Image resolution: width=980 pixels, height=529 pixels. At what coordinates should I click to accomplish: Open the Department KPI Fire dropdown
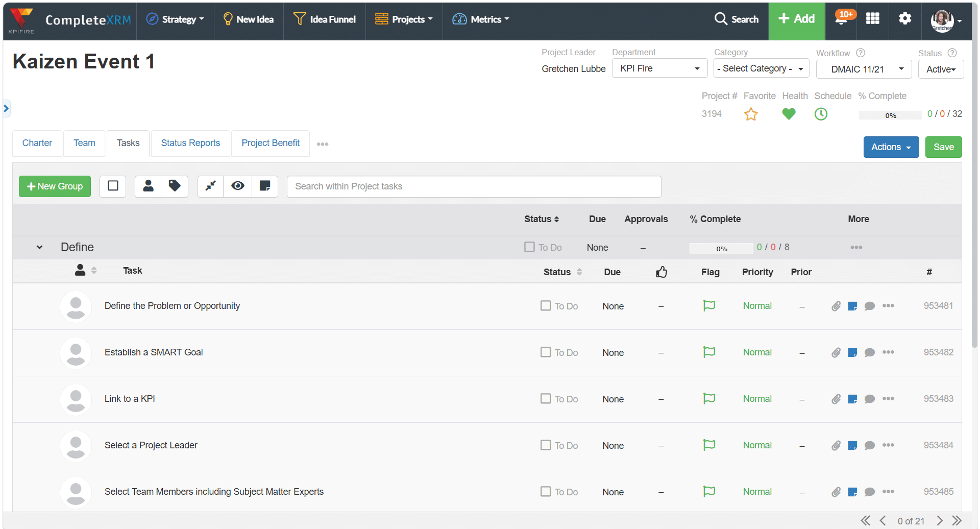click(x=659, y=68)
